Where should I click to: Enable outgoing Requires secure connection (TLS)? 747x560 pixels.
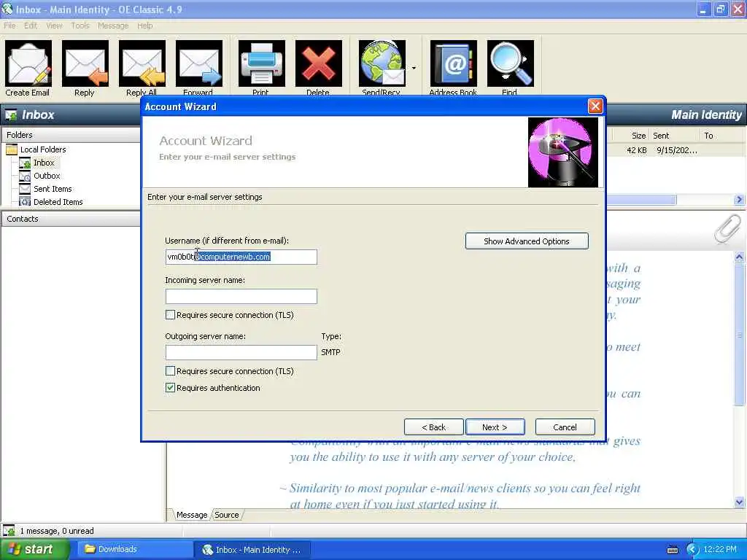tap(170, 371)
